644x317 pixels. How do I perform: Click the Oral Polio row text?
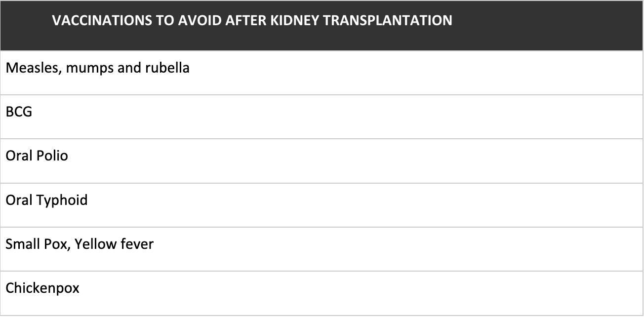click(x=37, y=156)
